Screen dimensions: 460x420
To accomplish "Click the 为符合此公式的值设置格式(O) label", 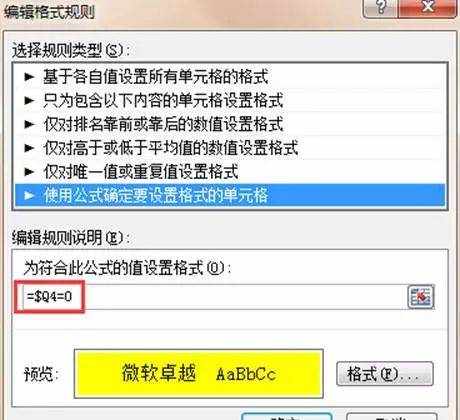I will tap(127, 268).
